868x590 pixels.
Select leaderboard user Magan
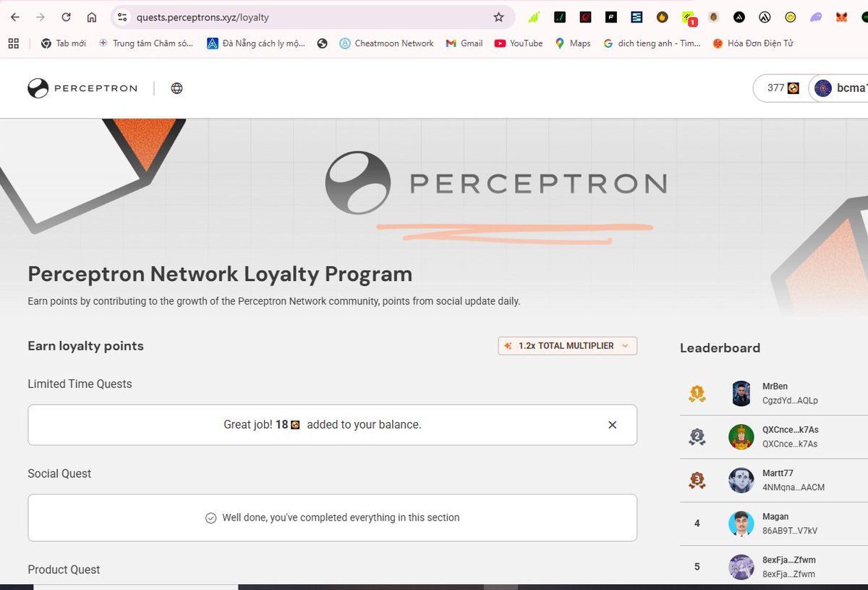coord(775,517)
